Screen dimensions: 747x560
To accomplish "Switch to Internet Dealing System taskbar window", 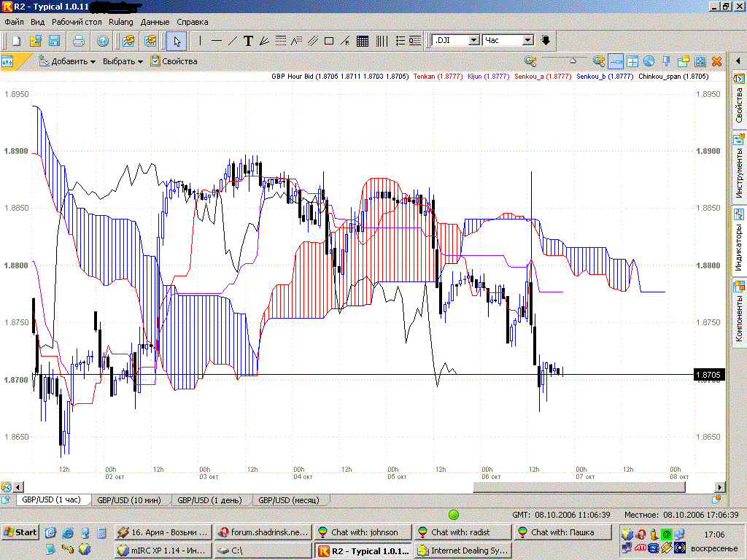I will (x=463, y=551).
